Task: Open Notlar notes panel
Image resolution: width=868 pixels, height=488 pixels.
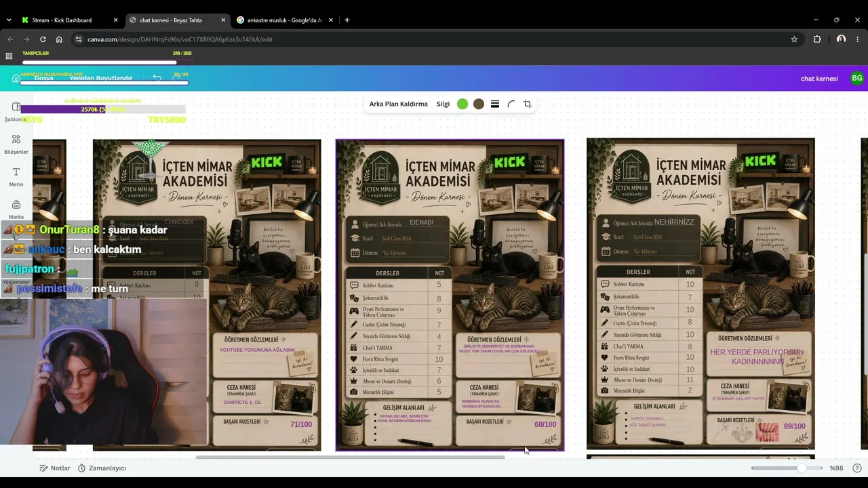Action: coord(54,468)
